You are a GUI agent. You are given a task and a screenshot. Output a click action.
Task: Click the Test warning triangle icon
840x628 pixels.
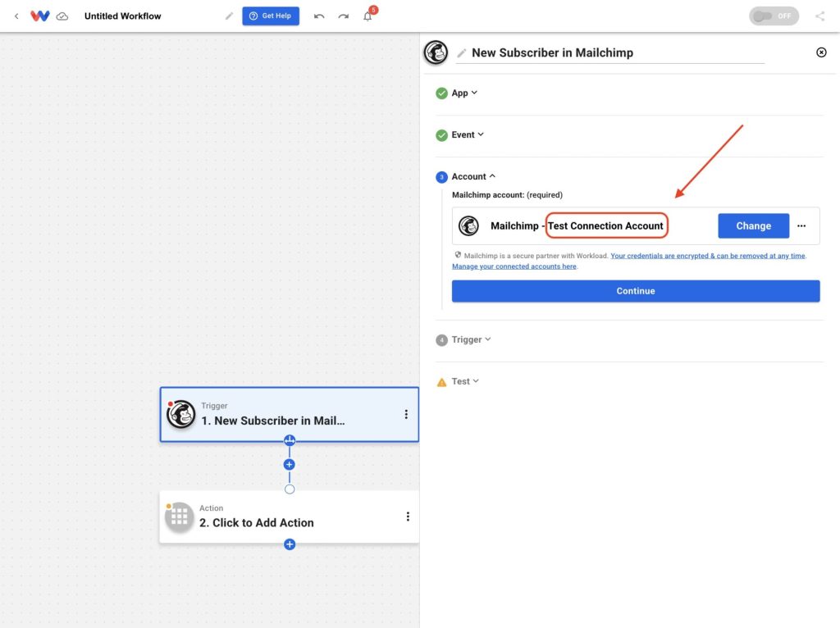(441, 382)
